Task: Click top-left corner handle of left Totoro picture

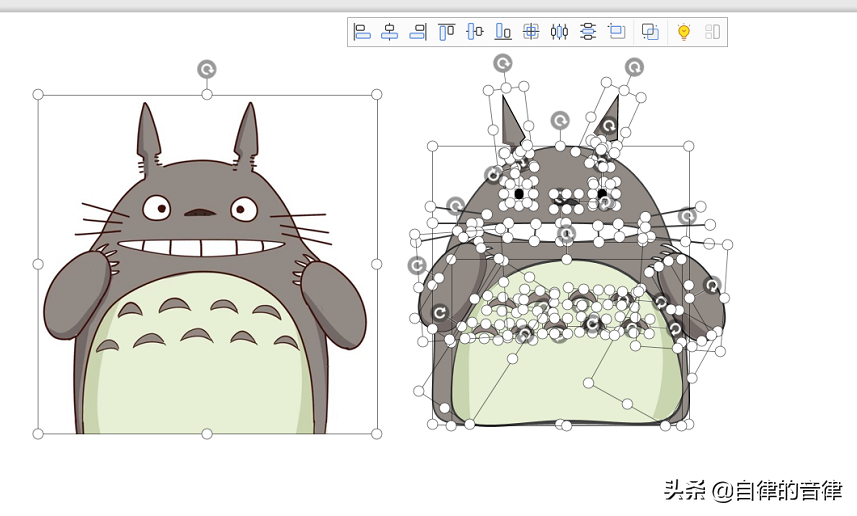Action: point(38,95)
